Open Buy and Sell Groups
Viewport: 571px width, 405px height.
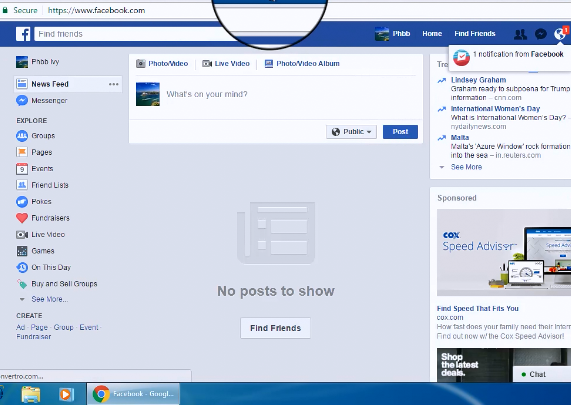57,284
